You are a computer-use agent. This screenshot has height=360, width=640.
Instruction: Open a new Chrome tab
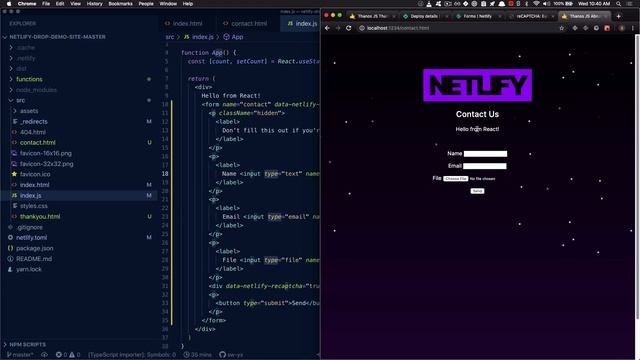(618, 16)
